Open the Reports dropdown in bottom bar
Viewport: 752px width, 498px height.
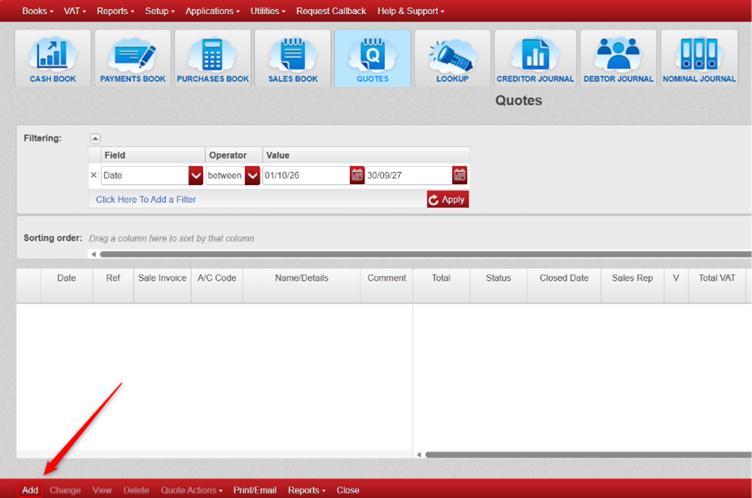click(x=306, y=490)
